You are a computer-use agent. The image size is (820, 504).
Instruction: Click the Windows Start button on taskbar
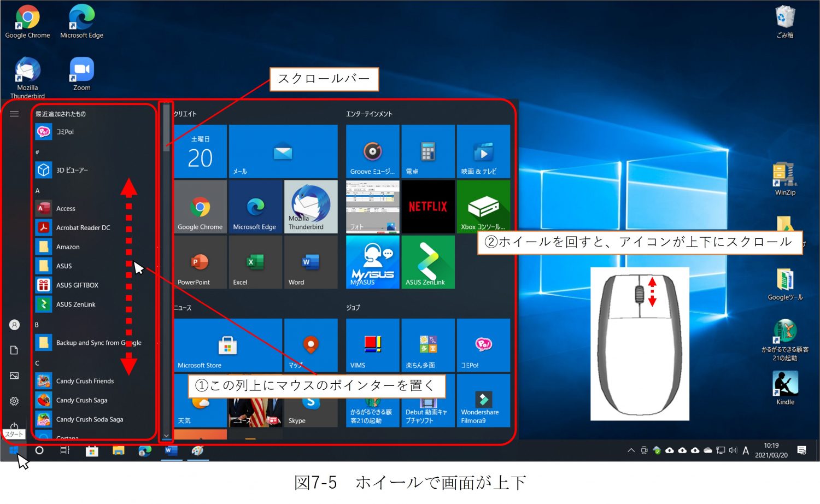pos(14,450)
